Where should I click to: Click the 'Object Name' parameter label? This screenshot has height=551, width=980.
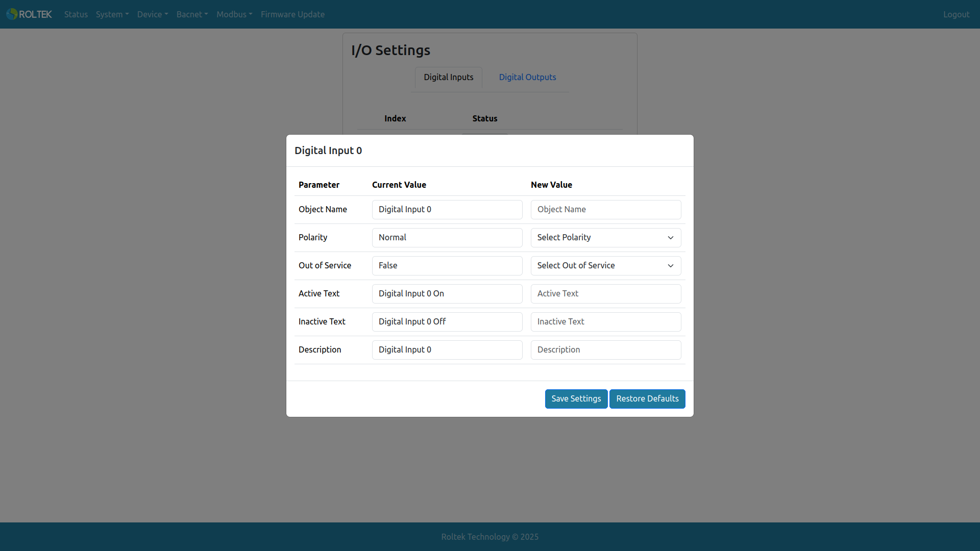click(x=323, y=209)
